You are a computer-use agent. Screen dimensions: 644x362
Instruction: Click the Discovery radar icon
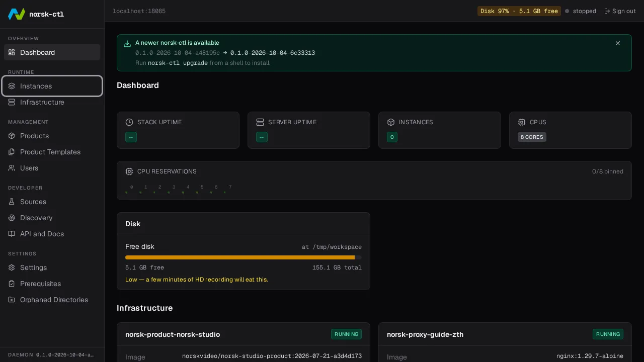(12, 218)
